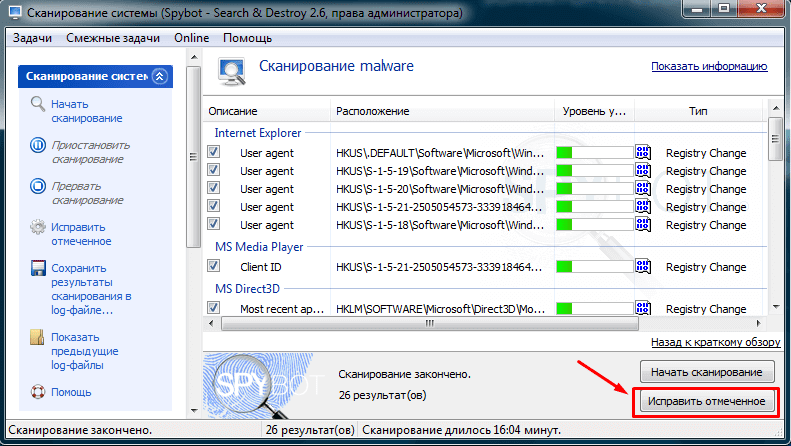
Task: Click the results list scroll-up arrow
Action: [776, 107]
